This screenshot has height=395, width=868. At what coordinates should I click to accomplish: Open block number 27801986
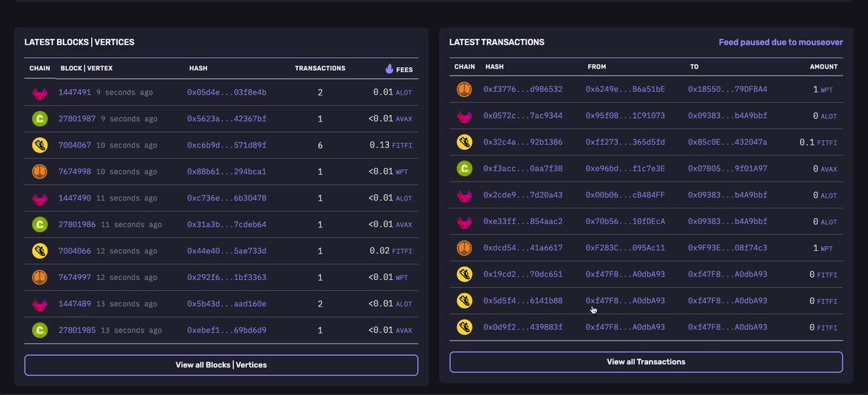77,225
